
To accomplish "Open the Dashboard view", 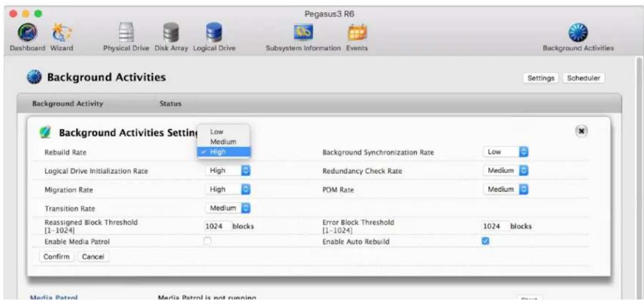I will pyautogui.click(x=27, y=37).
